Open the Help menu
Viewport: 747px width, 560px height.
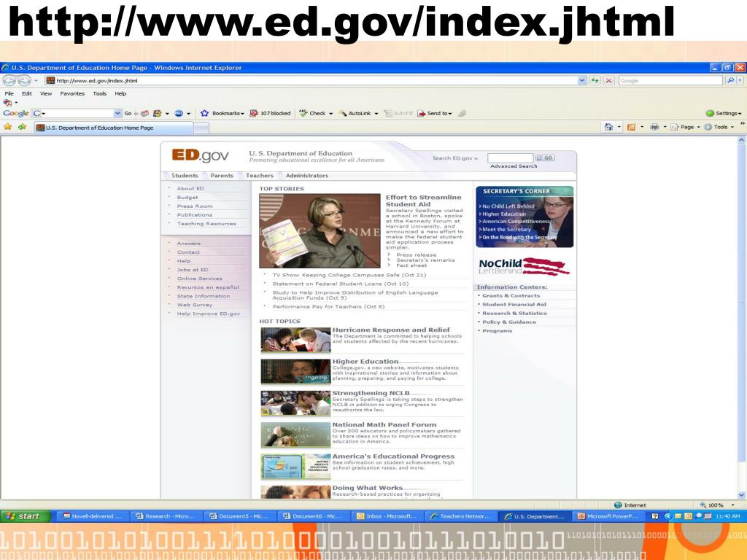120,93
